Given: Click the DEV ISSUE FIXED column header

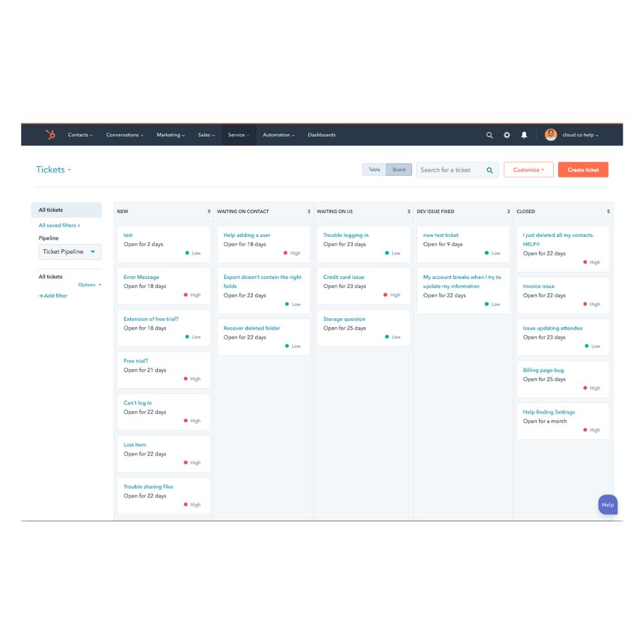Looking at the screenshot, I should [463, 211].
